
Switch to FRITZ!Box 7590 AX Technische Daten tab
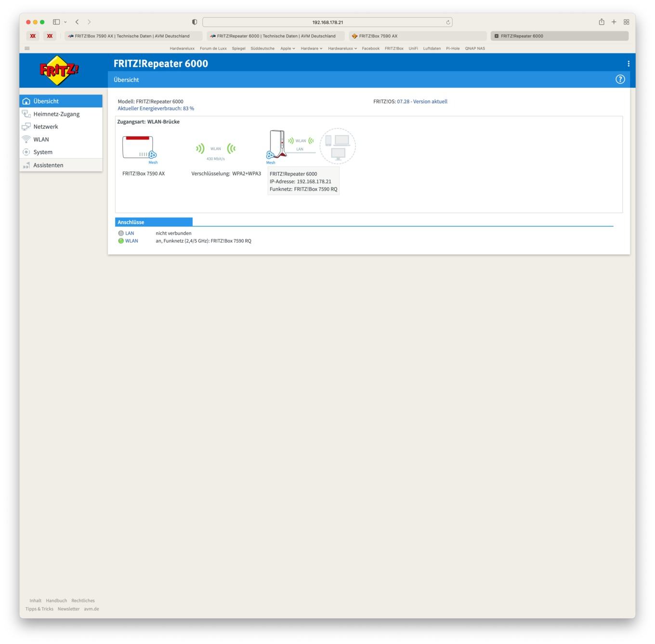click(133, 36)
